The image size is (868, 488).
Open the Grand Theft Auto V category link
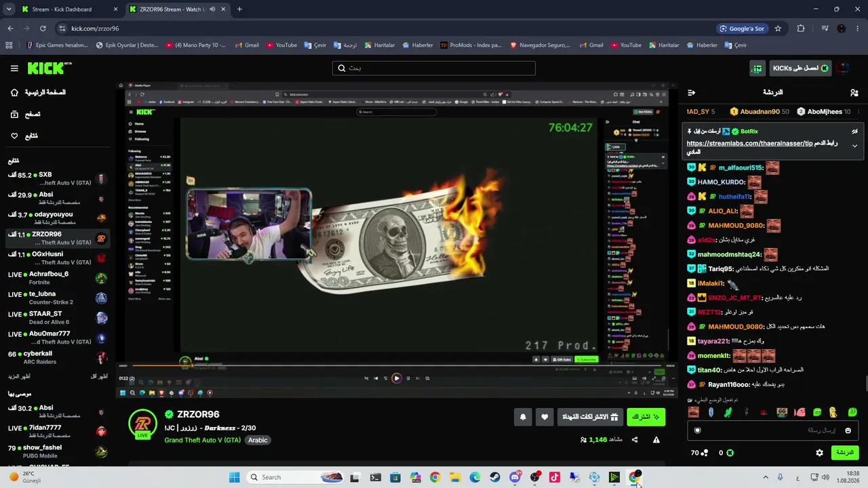[x=203, y=440]
